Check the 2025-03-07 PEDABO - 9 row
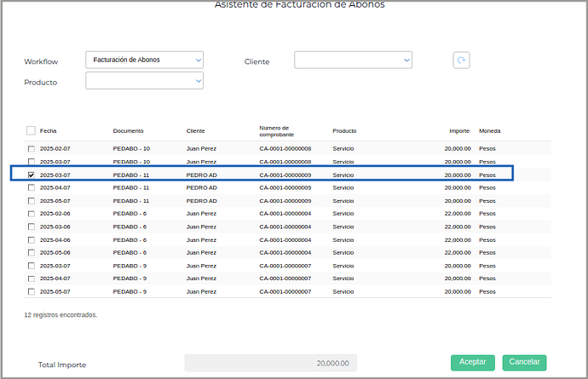Image resolution: width=588 pixels, height=379 pixels. [x=32, y=266]
